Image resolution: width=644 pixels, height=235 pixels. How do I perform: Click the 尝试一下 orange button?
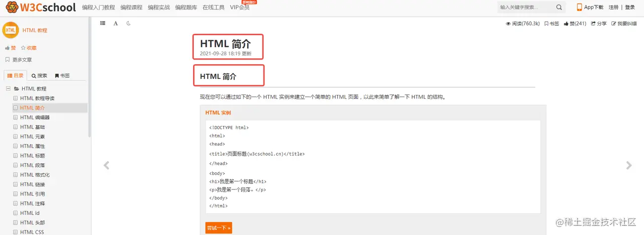(x=219, y=228)
